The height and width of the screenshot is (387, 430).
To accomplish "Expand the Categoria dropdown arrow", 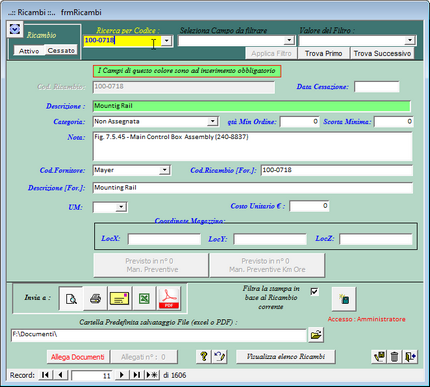I will click(x=212, y=121).
